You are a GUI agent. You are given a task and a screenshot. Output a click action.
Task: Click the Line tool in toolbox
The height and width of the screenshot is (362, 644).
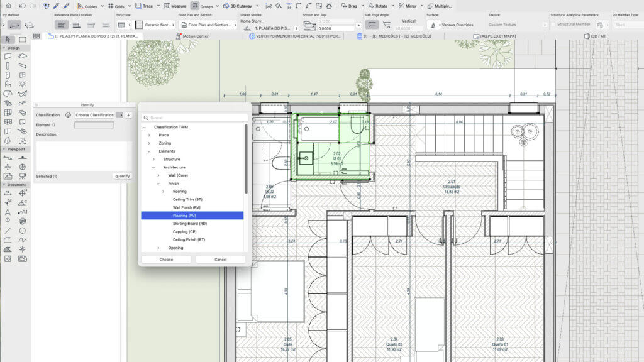pyautogui.click(x=8, y=231)
